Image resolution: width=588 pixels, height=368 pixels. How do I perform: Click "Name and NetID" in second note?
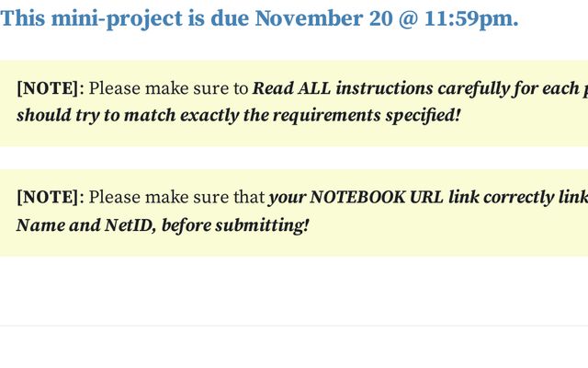click(x=83, y=225)
